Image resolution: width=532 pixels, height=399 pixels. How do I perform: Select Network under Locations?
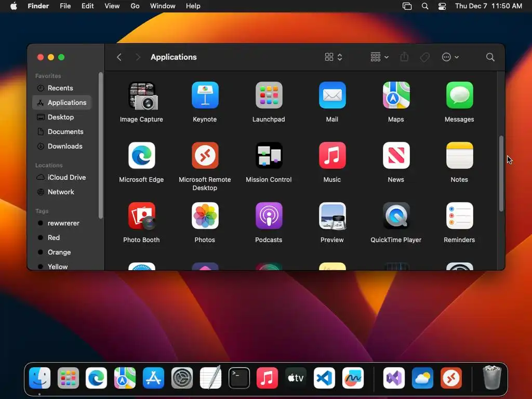click(62, 192)
